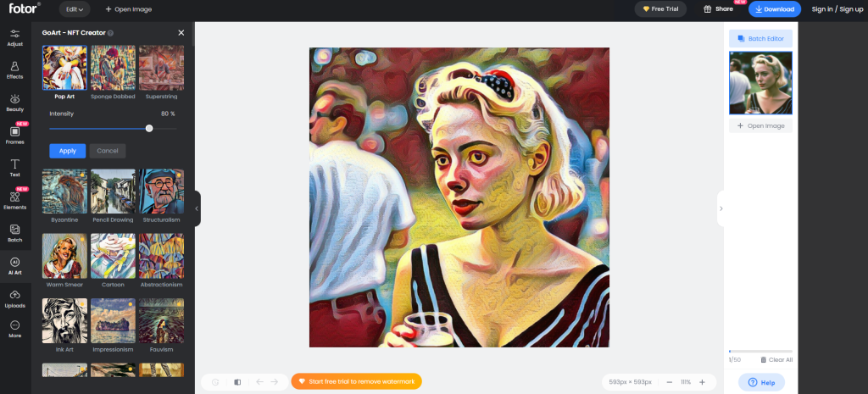Open the Adjust tools panel
The width and height of the screenshot is (868, 394).
(x=15, y=37)
